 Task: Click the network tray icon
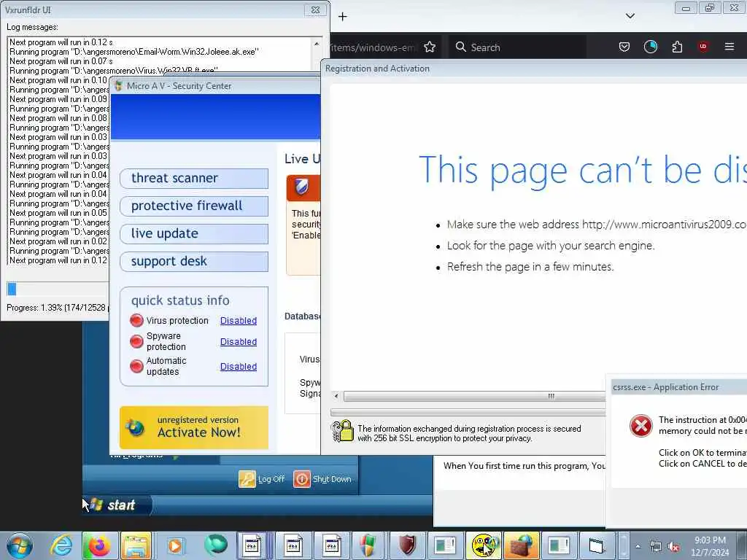tap(656, 547)
